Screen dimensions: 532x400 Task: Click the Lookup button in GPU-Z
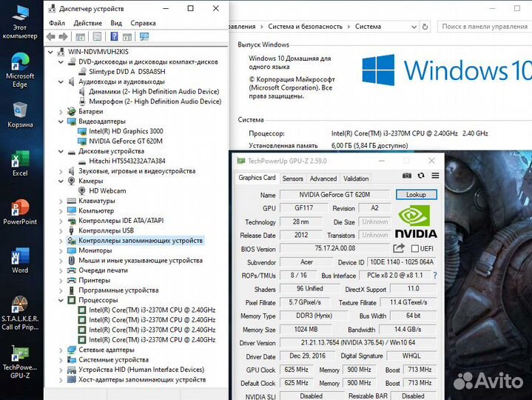click(x=417, y=195)
